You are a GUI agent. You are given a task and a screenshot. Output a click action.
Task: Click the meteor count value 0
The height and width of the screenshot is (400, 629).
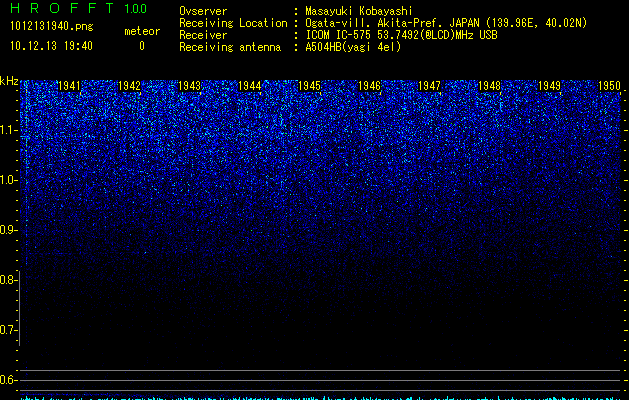142,46
